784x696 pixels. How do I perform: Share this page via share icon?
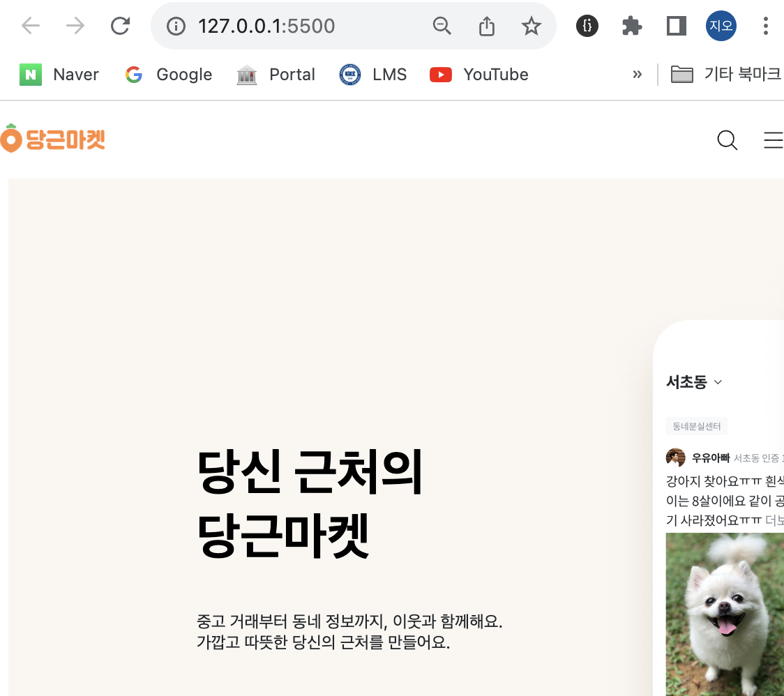pyautogui.click(x=486, y=26)
